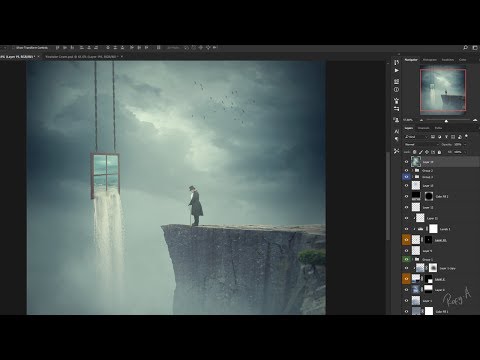The width and height of the screenshot is (480, 360).
Task: Switch to the Color tab
Action: [x=463, y=60]
